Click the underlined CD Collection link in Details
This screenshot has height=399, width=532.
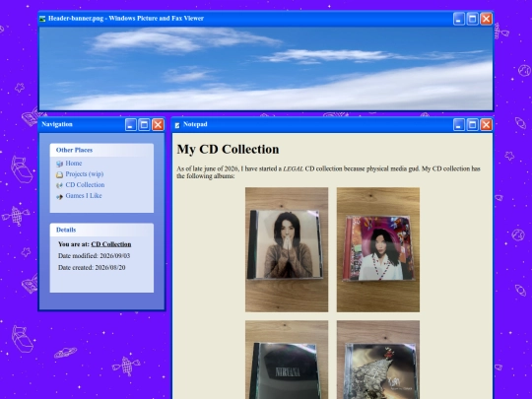coord(111,244)
